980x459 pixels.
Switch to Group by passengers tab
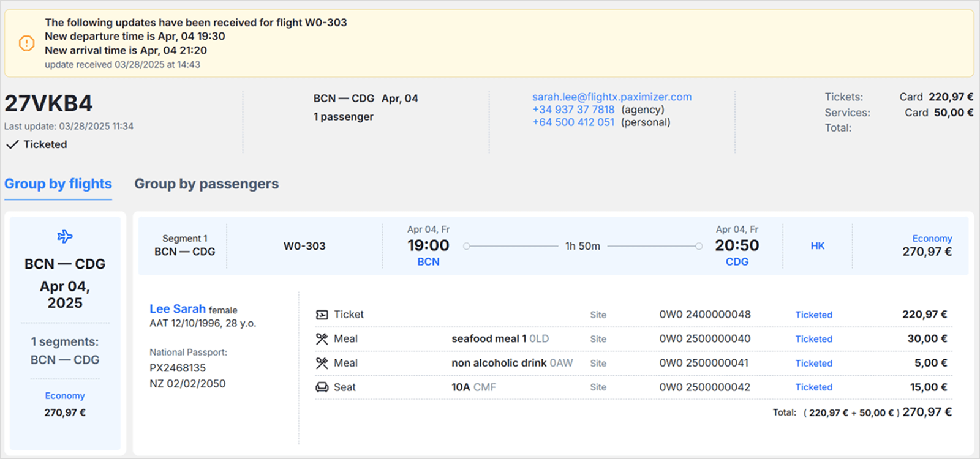click(206, 184)
